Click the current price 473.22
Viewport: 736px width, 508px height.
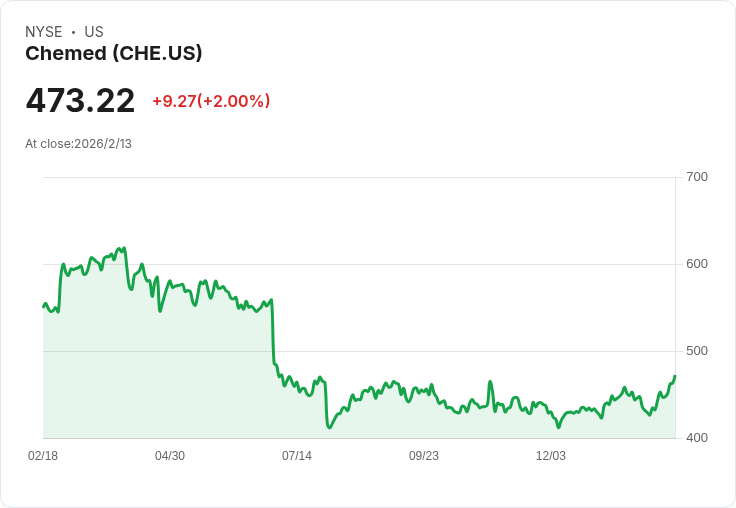tap(80, 101)
